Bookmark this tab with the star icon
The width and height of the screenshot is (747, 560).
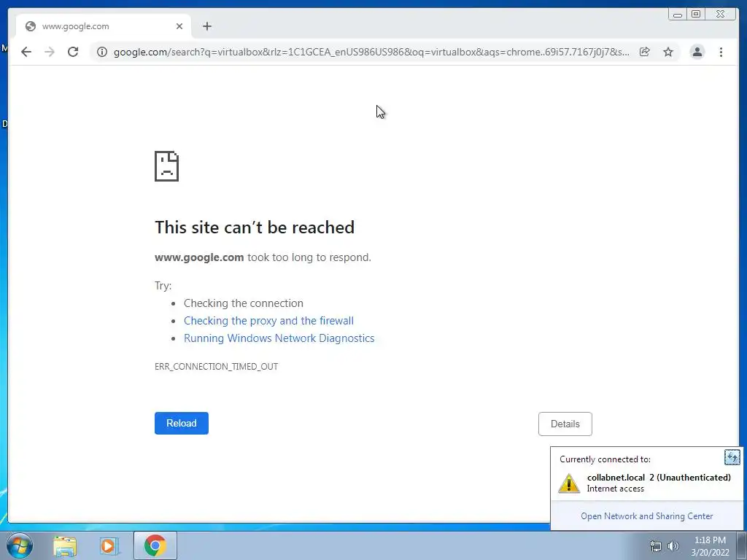click(668, 52)
